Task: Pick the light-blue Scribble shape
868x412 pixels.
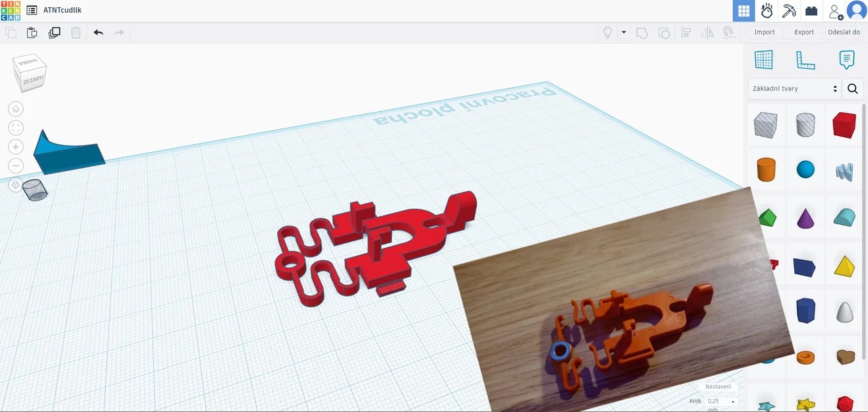Action: pos(844,171)
